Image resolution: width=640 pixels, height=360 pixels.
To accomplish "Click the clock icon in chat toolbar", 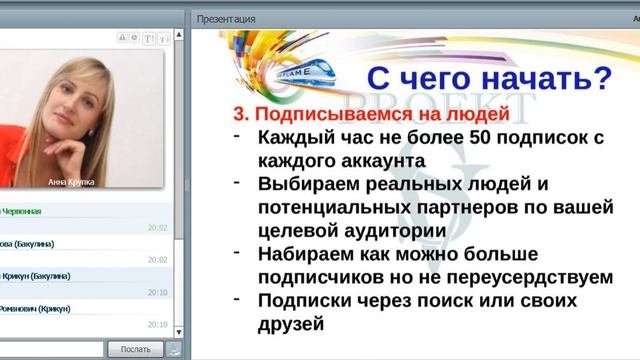I will point(134,38).
